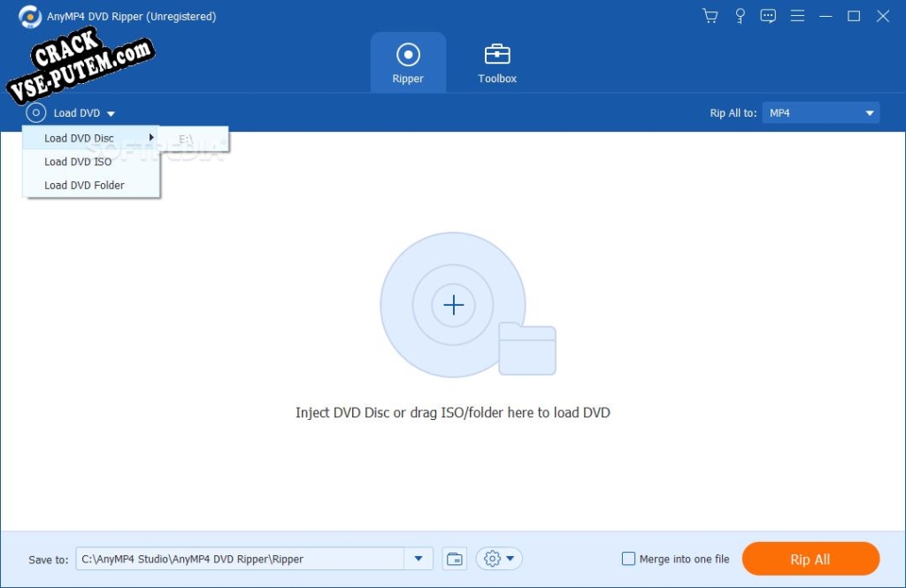Open the output folder icon
Viewport: 906px width, 588px height.
pyautogui.click(x=455, y=559)
